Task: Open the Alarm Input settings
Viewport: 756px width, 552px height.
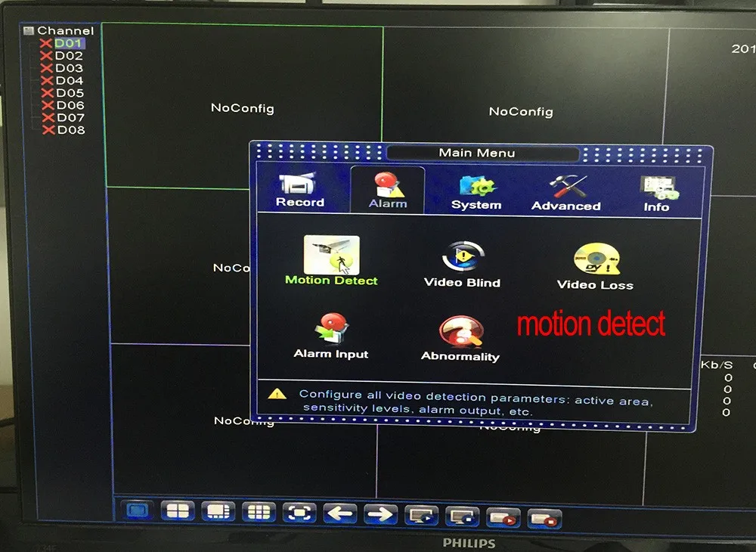Action: pyautogui.click(x=331, y=336)
